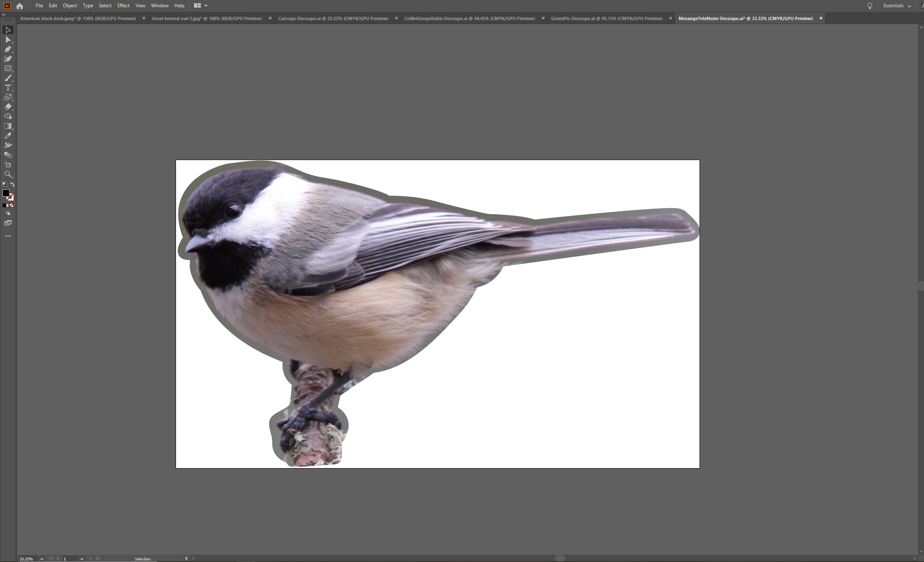Select the Gradient tool
Screen dimensions: 924x562
[x=8, y=126]
